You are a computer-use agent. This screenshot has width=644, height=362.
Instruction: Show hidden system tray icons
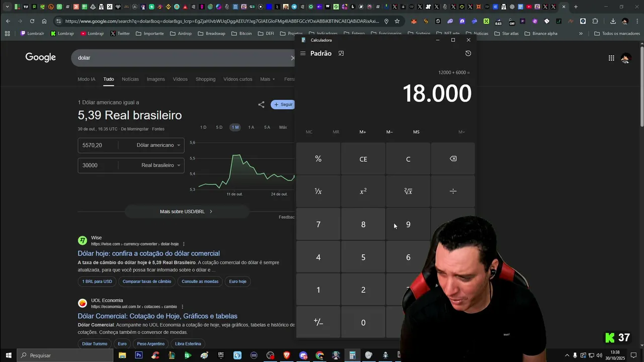coord(567,355)
